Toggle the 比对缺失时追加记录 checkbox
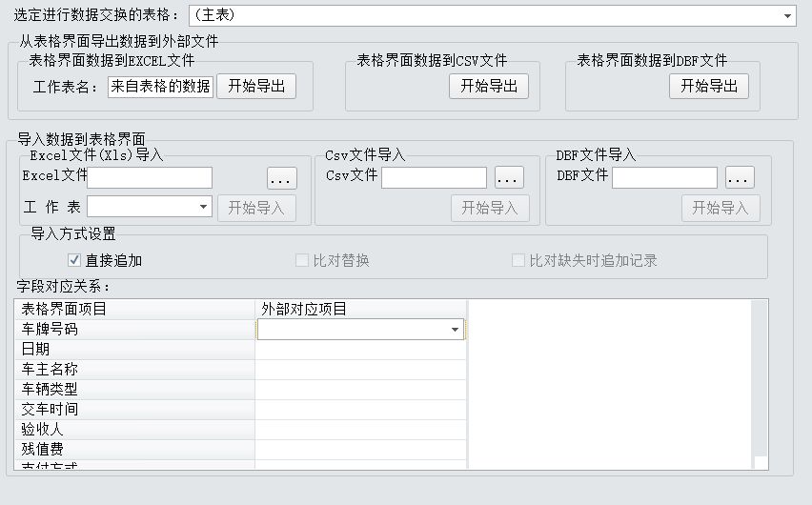The width and height of the screenshot is (812, 505). pos(518,260)
